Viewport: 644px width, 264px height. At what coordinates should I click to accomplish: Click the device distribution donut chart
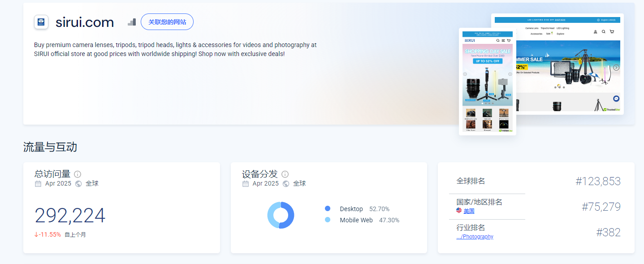pos(281,215)
